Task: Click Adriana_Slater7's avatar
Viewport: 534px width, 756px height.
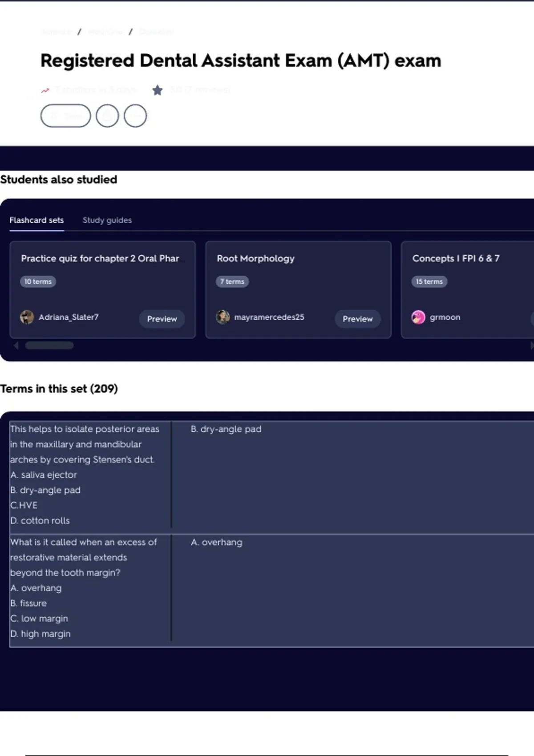Action: click(x=27, y=317)
